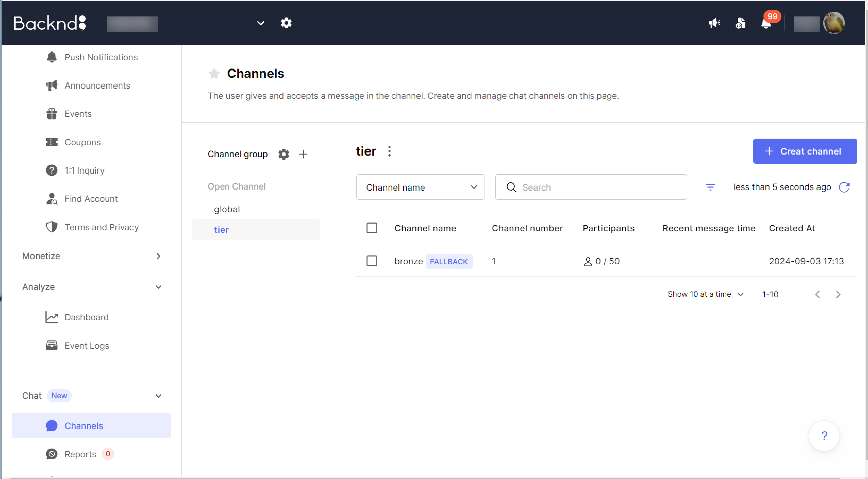Go to Reports in Chat menu

pos(80,454)
